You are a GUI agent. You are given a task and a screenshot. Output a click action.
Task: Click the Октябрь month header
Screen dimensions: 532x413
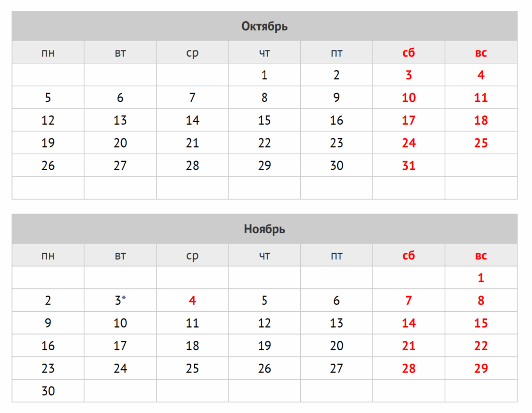click(x=264, y=26)
